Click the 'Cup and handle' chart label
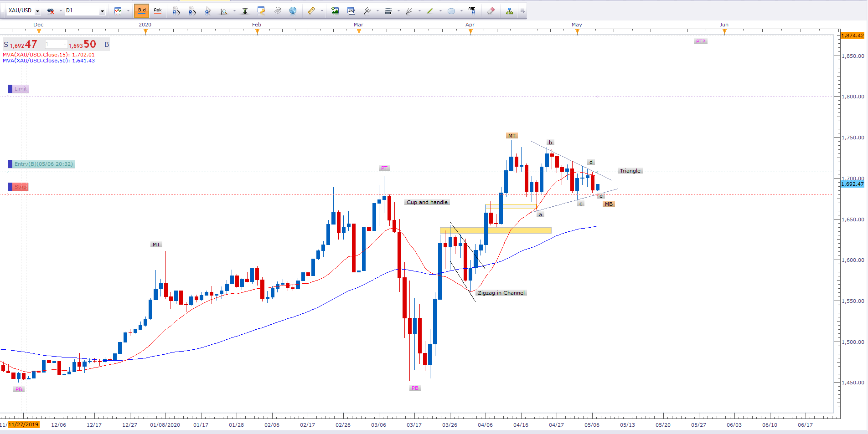 (x=427, y=202)
